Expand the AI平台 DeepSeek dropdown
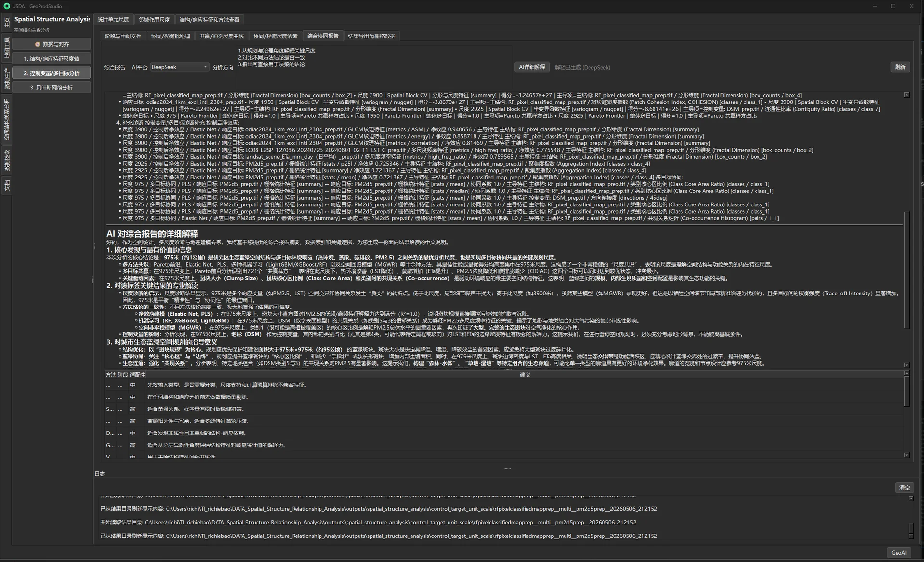 coord(180,67)
